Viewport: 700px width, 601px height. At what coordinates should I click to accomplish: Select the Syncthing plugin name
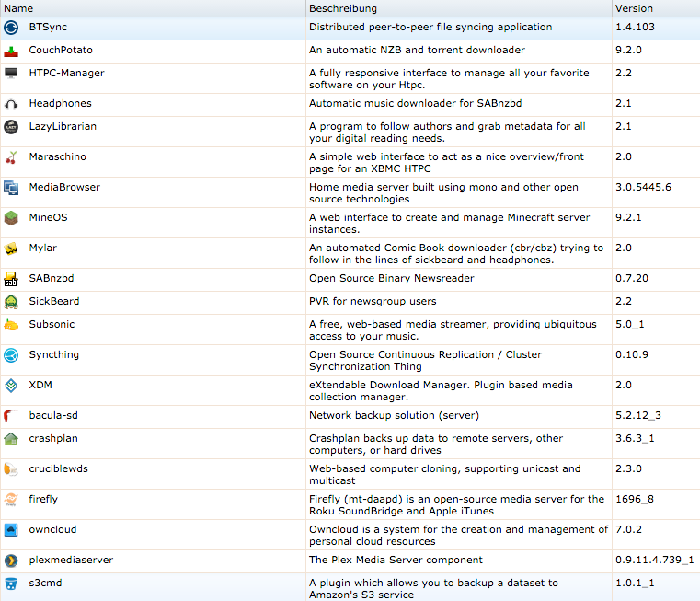54,354
